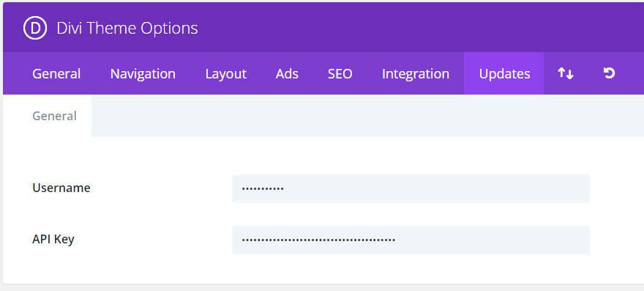Screen dimensions: 644x291
Task: Click the empty gray sub-tab bar
Action: click(x=367, y=116)
